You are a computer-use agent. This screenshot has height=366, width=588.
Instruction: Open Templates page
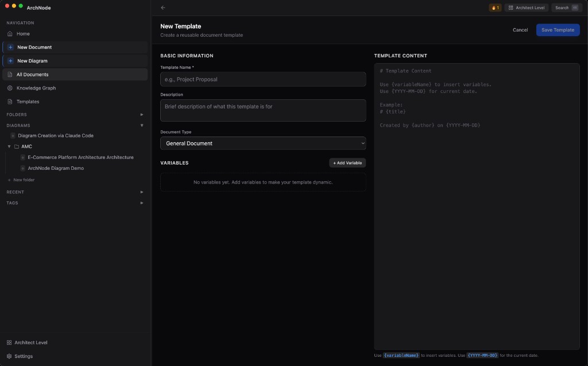point(75,102)
